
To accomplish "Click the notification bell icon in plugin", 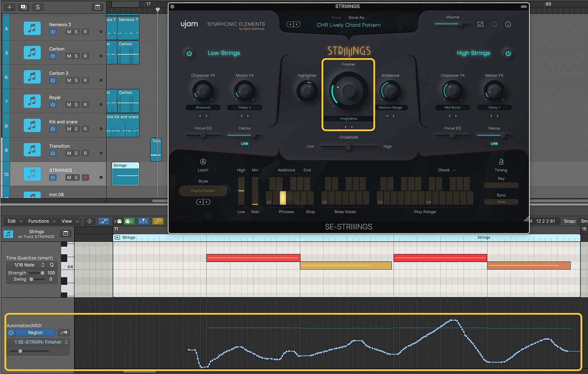I will click(494, 24).
